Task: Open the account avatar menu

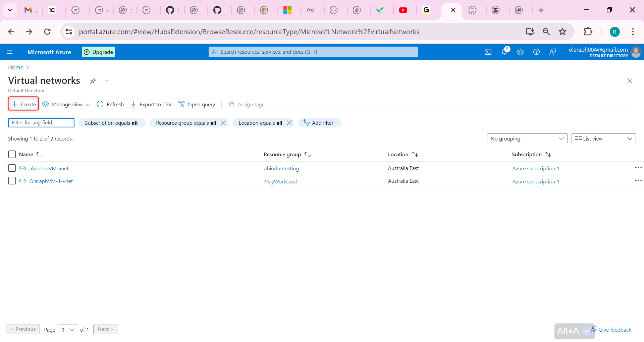Action: coord(636,52)
